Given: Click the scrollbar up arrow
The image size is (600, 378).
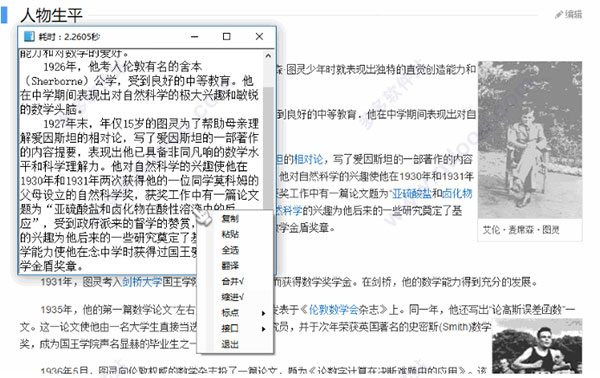Looking at the screenshot, I should (268, 55).
